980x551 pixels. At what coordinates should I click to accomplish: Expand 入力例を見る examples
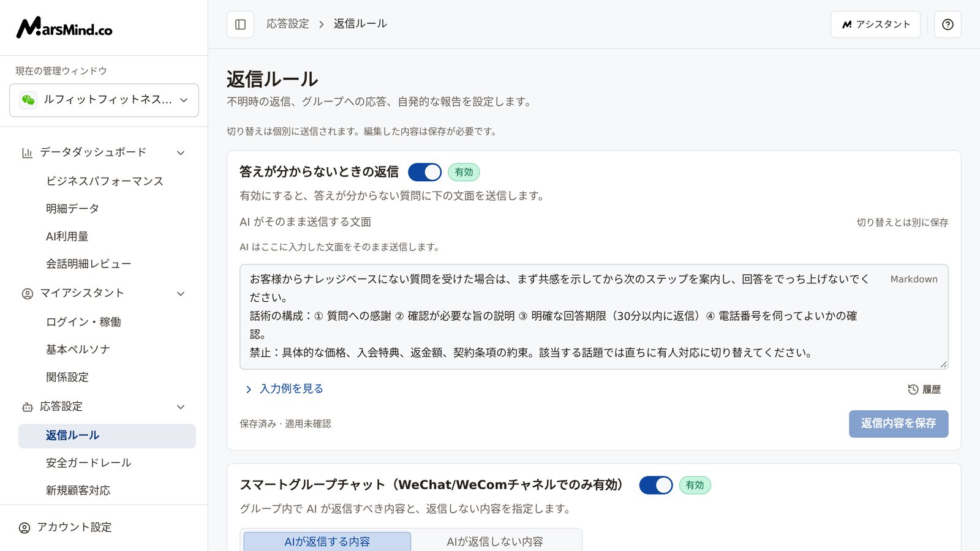point(284,389)
